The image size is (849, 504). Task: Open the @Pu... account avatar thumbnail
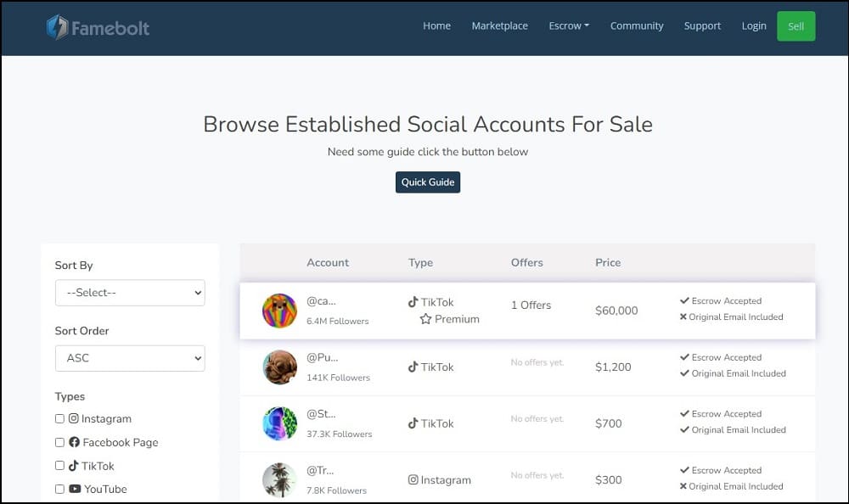point(280,367)
